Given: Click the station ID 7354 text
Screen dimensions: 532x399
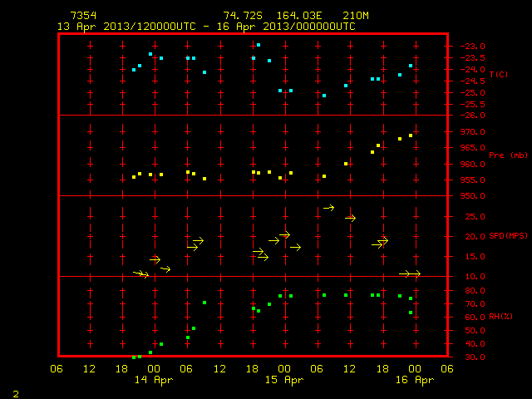Looking at the screenshot, I should click(83, 16).
